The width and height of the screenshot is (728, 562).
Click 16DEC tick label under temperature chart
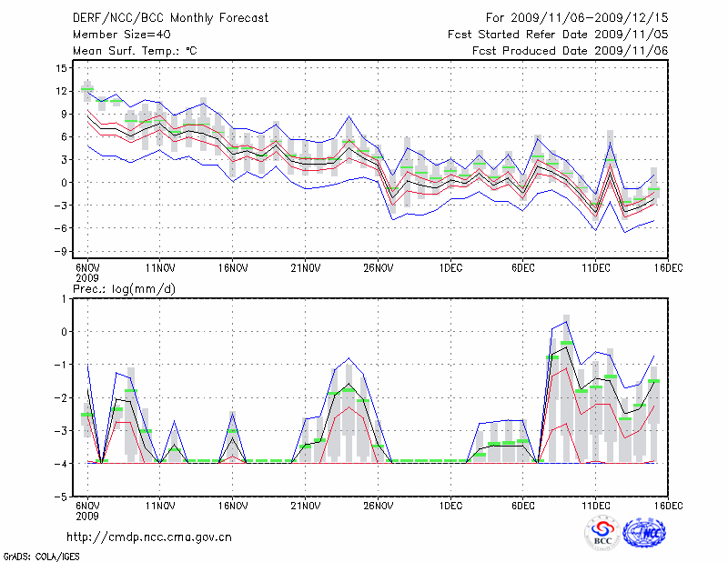667,267
